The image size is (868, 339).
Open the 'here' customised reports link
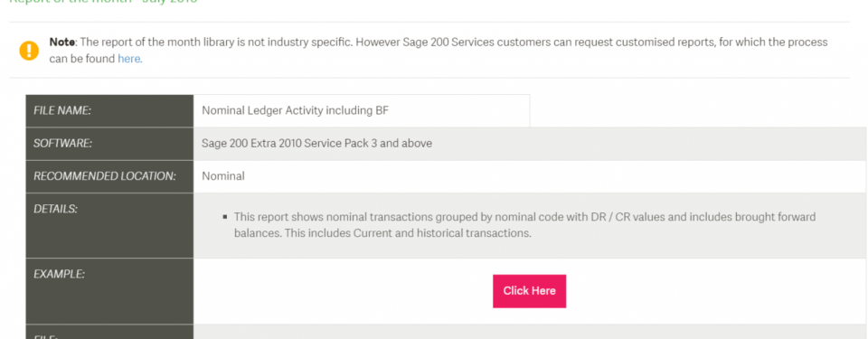click(x=129, y=59)
